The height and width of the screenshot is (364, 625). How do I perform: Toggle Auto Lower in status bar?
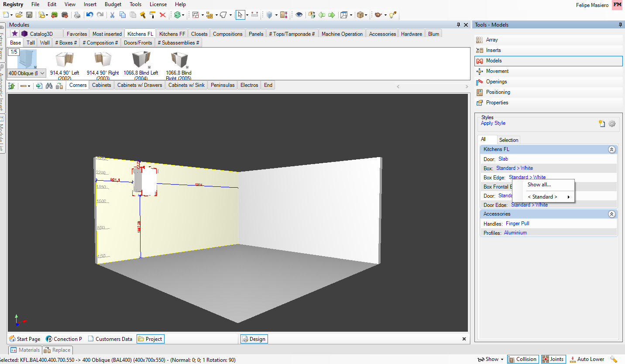point(587,359)
